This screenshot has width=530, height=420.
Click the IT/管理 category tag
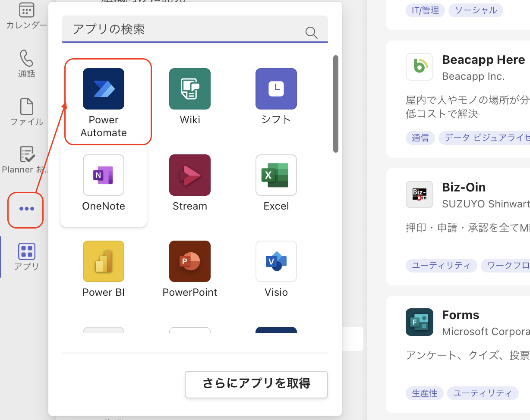click(x=425, y=10)
